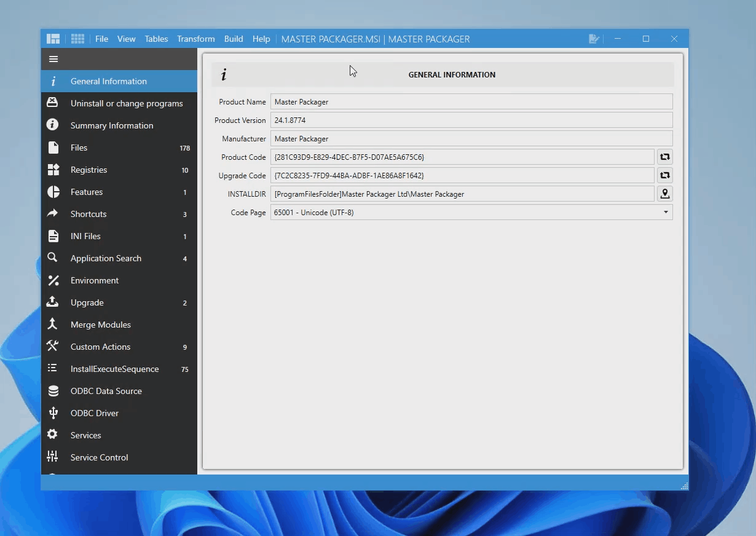Open the View menu

click(127, 39)
